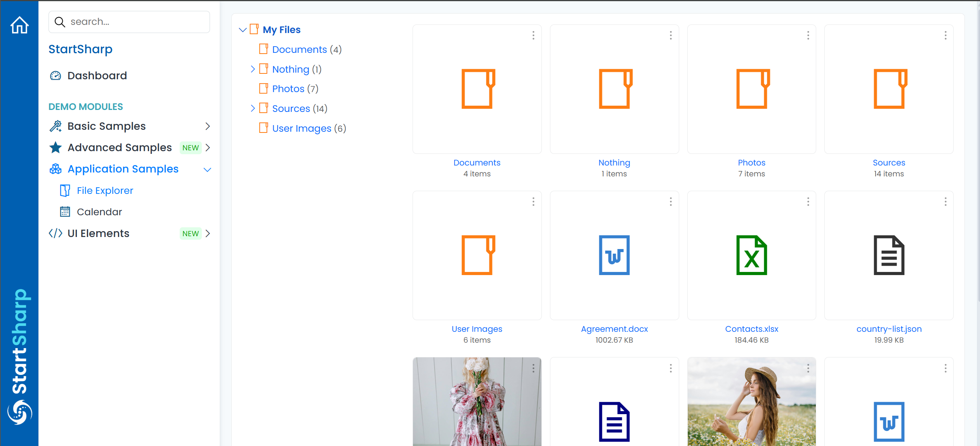Open the Application Samples menu item

(x=123, y=169)
